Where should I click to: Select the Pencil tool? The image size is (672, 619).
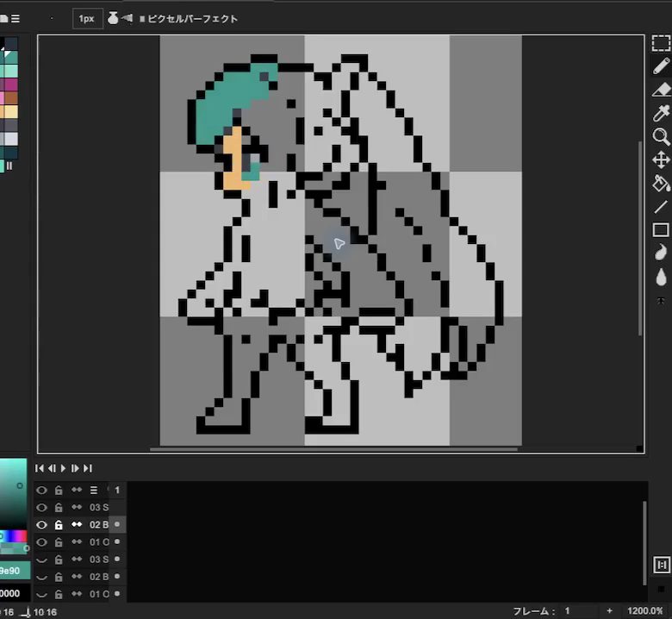pyautogui.click(x=661, y=66)
